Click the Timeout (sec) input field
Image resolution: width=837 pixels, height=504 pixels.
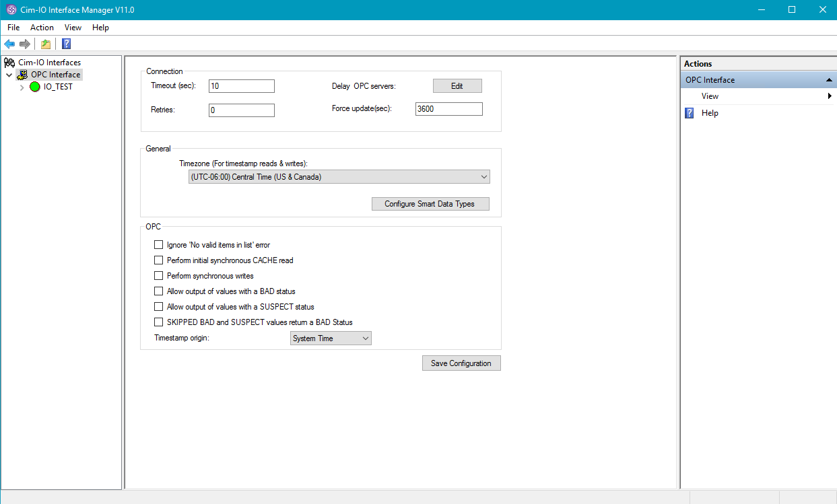242,86
